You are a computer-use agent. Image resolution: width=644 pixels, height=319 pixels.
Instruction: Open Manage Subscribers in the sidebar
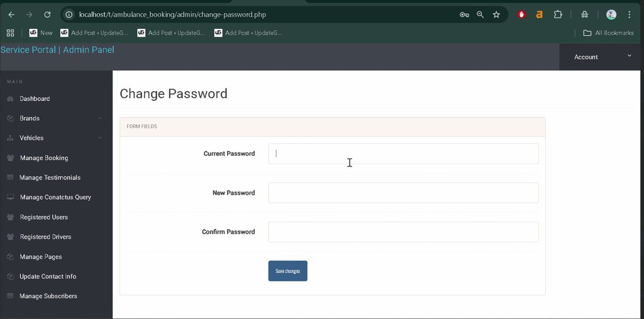(x=48, y=296)
